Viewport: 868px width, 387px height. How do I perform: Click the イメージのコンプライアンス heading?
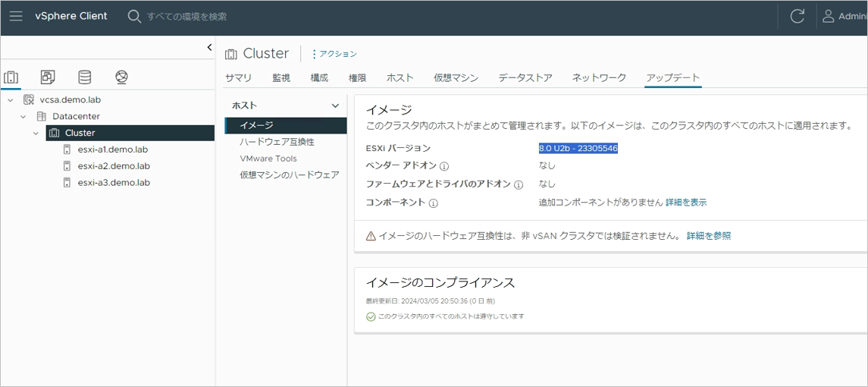pos(440,283)
